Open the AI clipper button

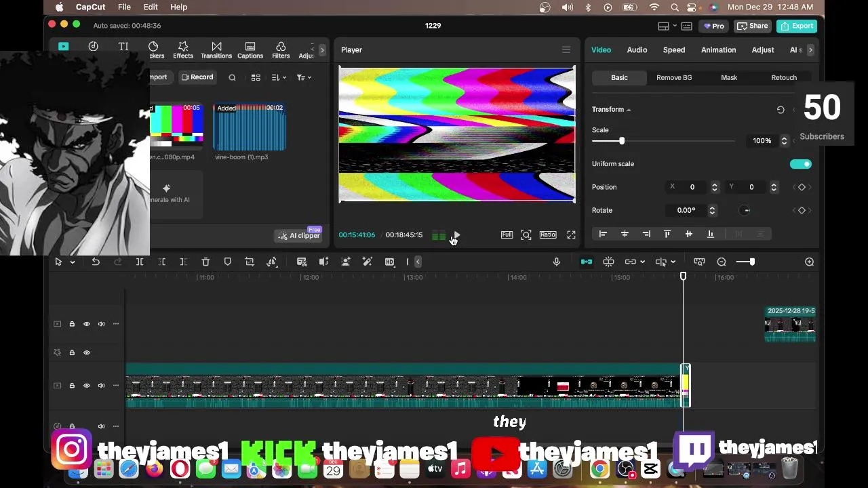[x=299, y=236]
